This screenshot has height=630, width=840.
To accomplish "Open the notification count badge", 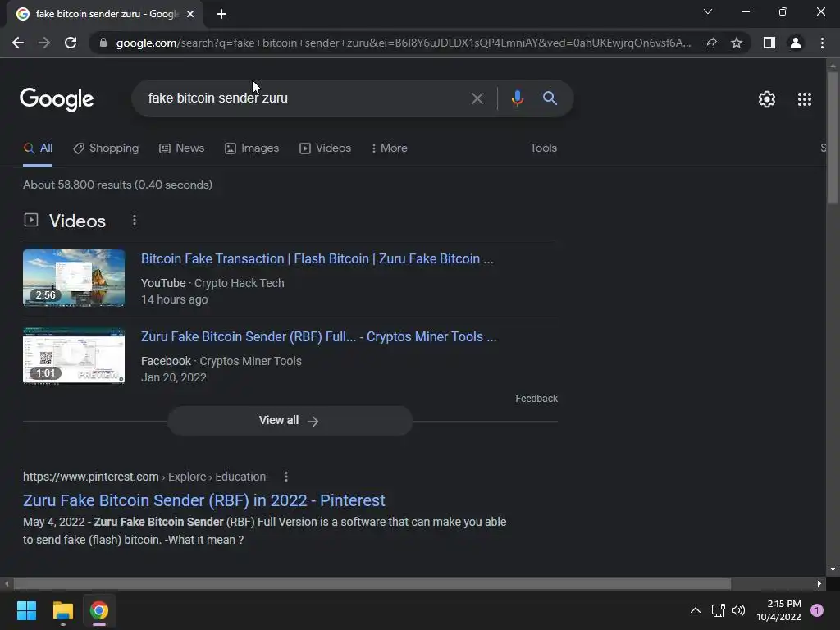I will (816, 610).
